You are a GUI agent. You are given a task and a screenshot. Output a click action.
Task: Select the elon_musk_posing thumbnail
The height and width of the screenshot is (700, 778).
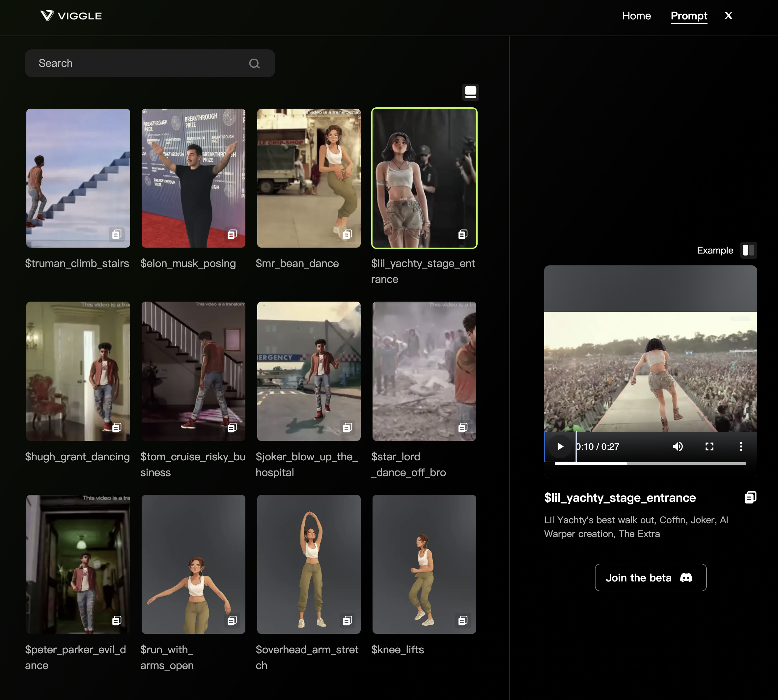(x=193, y=178)
